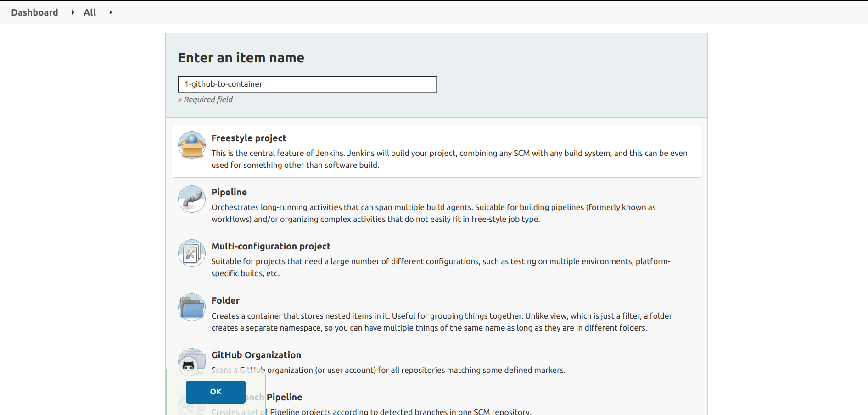The height and width of the screenshot is (415, 868).
Task: Select the GitHub Organization title
Action: pyautogui.click(x=256, y=355)
